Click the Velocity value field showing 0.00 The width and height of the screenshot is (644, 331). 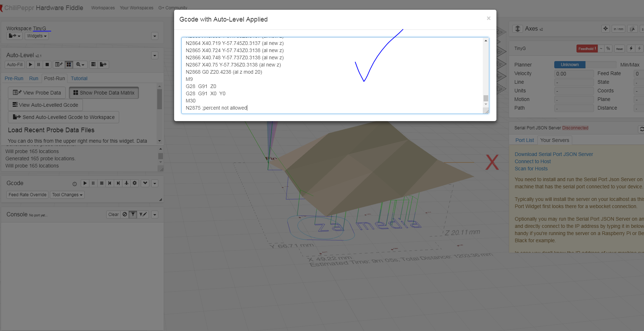click(x=574, y=74)
